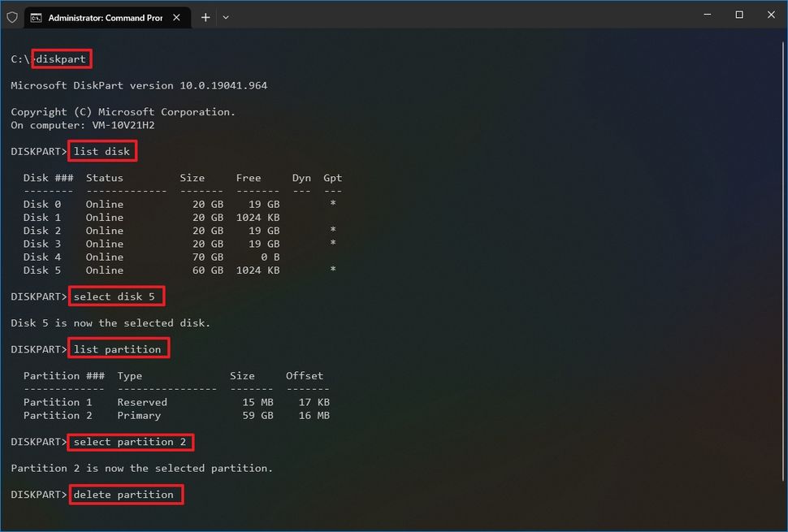Click 'Disk 5 is now the selected disk.'

point(110,323)
